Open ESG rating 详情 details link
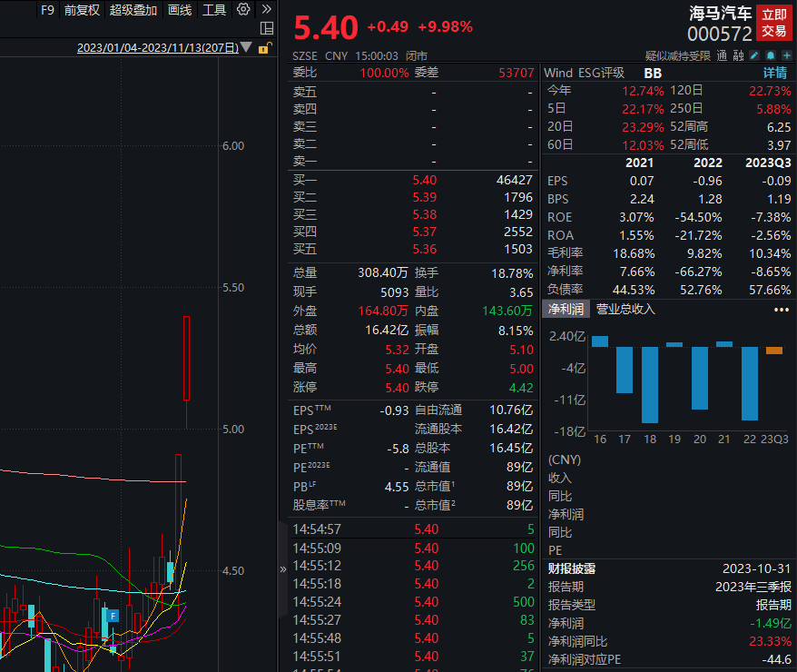Screen dimensions: 797x672 click(774, 74)
